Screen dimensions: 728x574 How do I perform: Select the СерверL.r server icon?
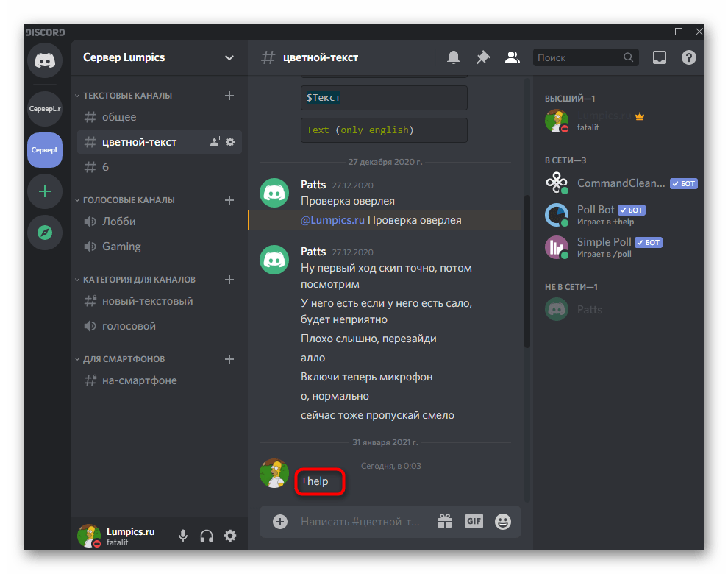45,109
